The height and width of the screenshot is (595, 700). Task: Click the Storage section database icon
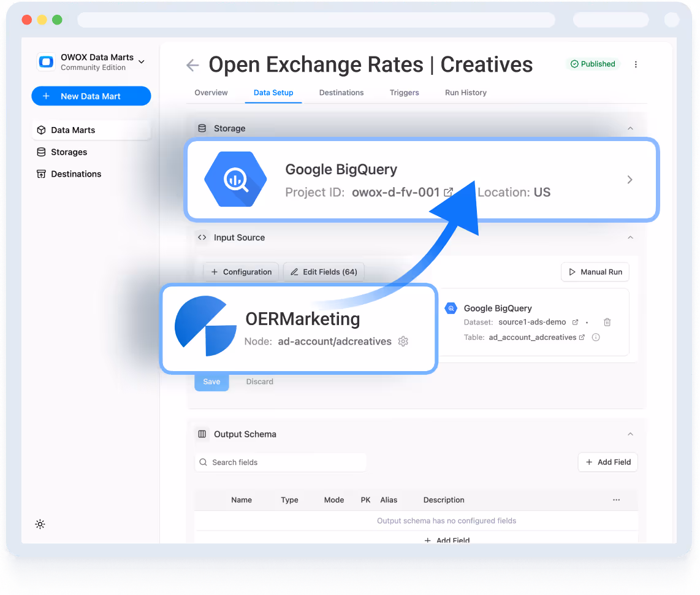pos(202,128)
